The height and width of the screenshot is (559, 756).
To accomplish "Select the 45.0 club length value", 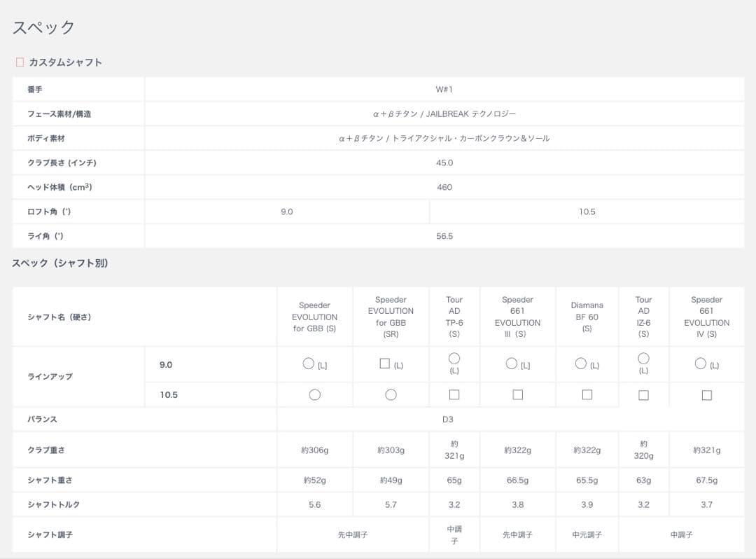I will [x=444, y=163].
